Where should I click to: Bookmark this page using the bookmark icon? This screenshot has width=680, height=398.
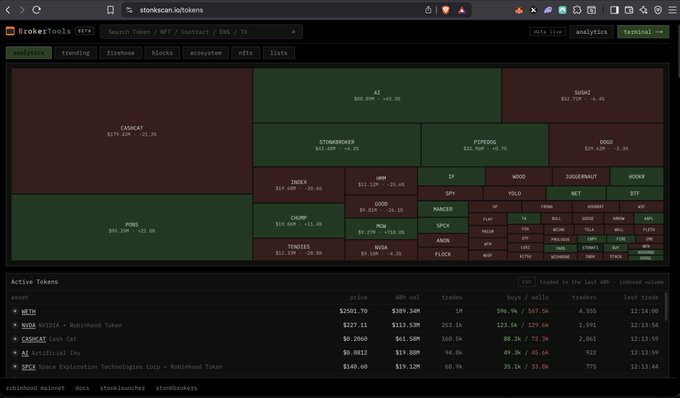pyautogui.click(x=111, y=10)
